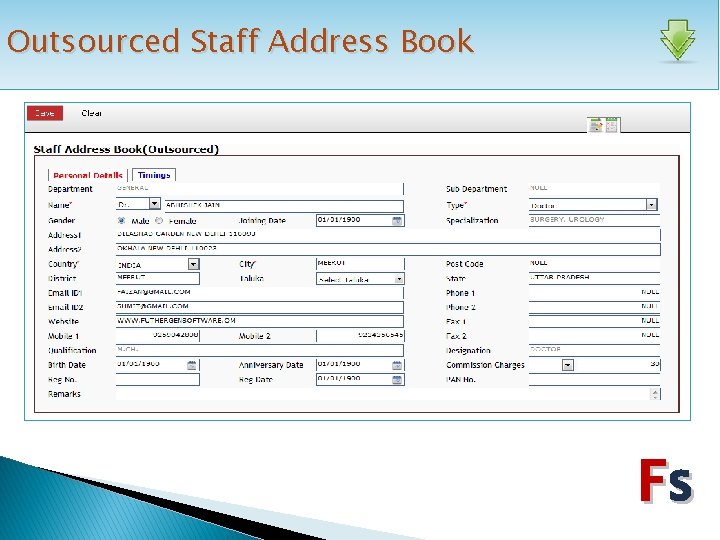The image size is (720, 540).
Task: Click the list view icon in toolbar
Action: (611, 125)
